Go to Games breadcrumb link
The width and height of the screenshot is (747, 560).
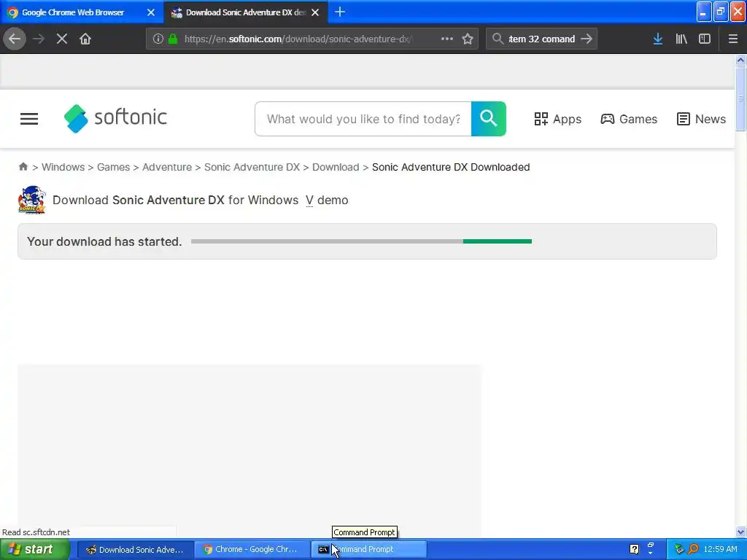coord(113,167)
